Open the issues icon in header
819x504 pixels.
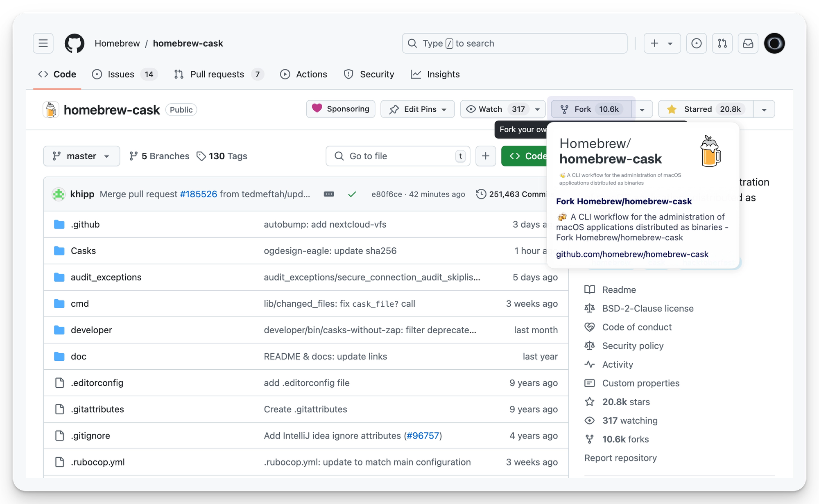click(x=696, y=43)
